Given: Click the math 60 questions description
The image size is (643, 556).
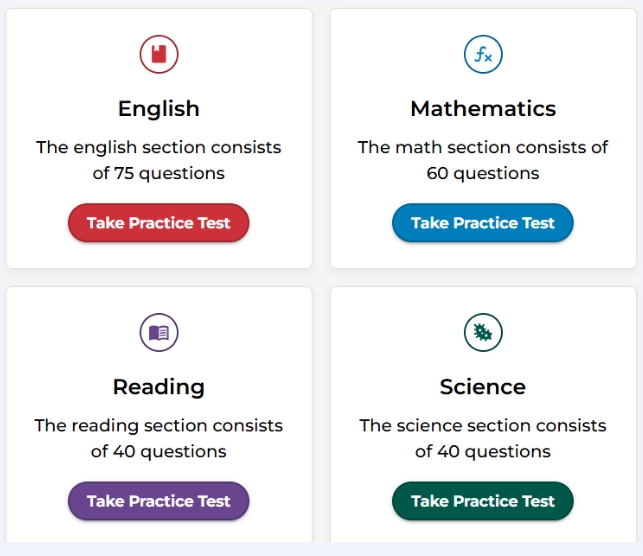Looking at the screenshot, I should coord(483,160).
